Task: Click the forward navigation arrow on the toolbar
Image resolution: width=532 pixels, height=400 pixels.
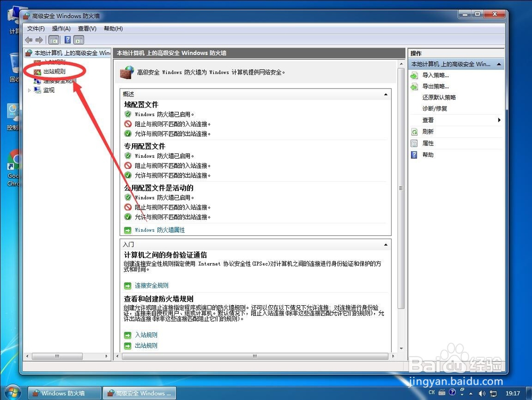Action: coord(39,39)
